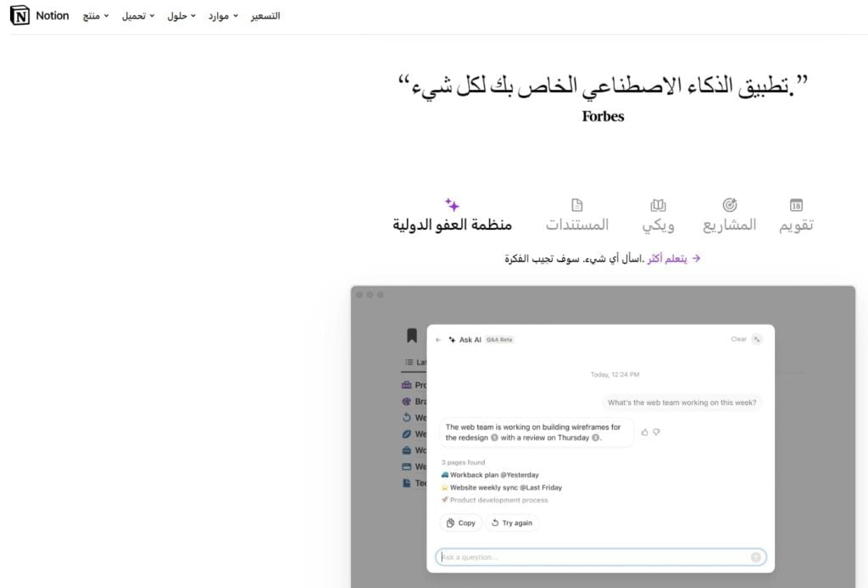Screen dimensions: 868x588
Task: Click the Notion logo icon
Action: (19, 16)
